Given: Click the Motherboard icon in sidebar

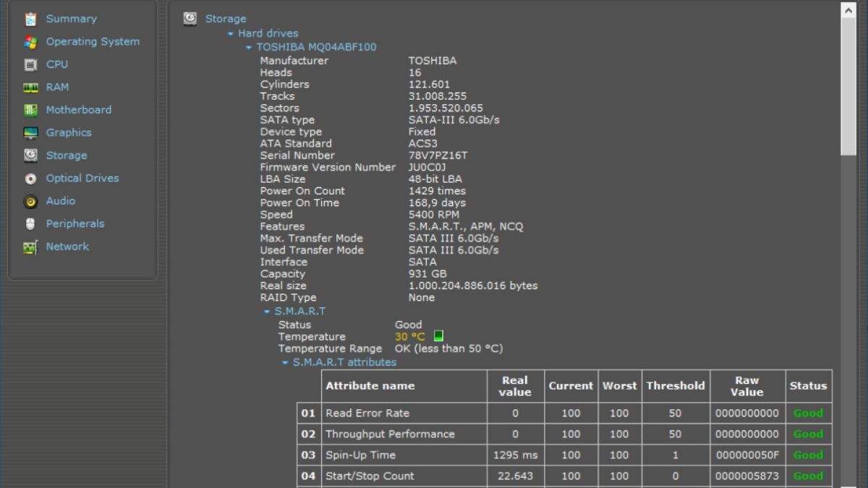Looking at the screenshot, I should coord(30,110).
